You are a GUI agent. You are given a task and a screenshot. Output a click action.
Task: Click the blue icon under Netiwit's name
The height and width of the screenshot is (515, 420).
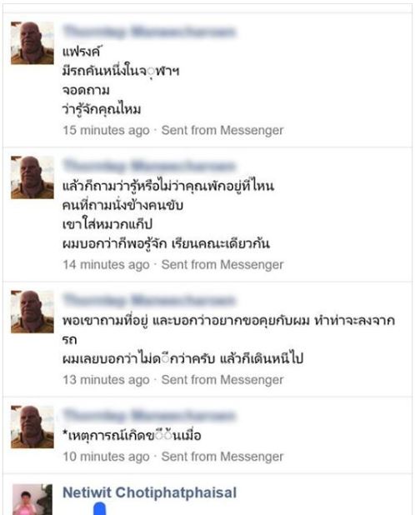click(100, 508)
